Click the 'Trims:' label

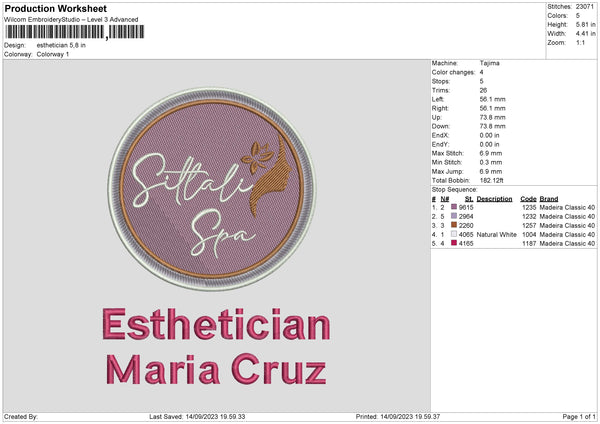point(440,90)
